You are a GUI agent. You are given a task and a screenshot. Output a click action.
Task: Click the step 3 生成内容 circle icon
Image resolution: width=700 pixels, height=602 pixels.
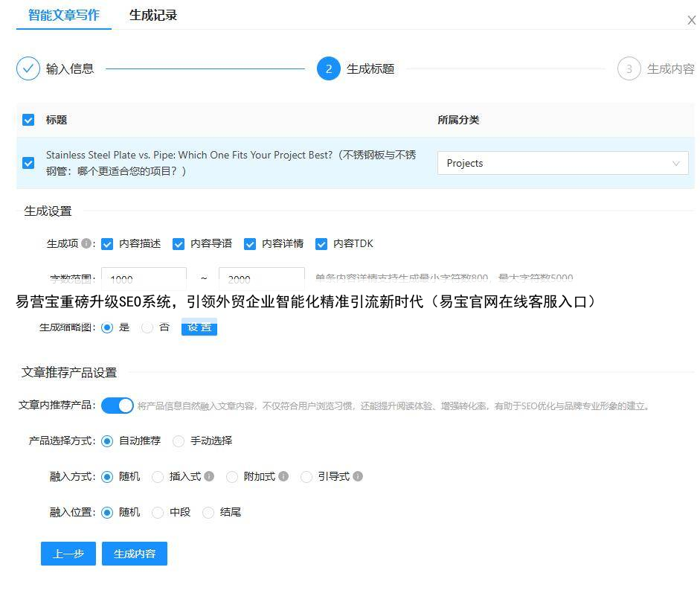click(x=629, y=68)
